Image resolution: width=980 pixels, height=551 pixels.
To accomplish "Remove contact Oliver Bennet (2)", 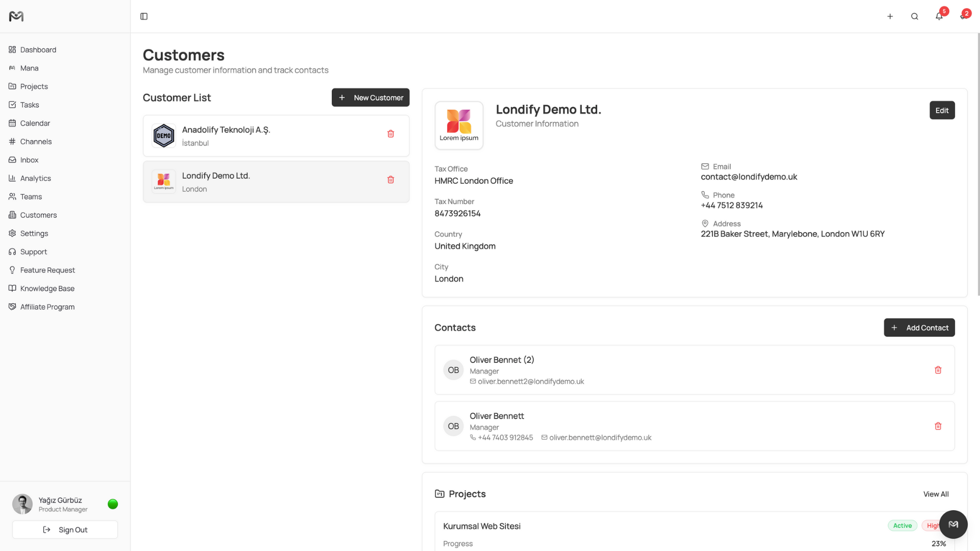I will pos(938,370).
